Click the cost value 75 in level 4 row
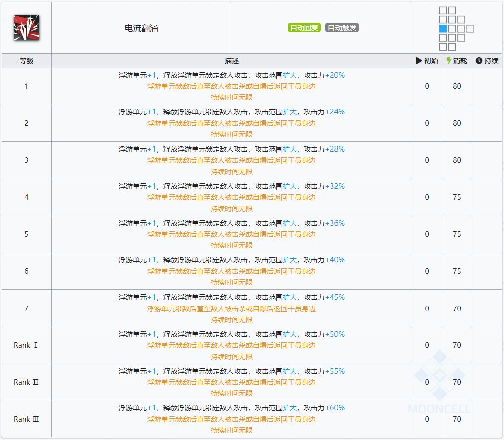Image resolution: width=504 pixels, height=440 pixels. point(457,197)
